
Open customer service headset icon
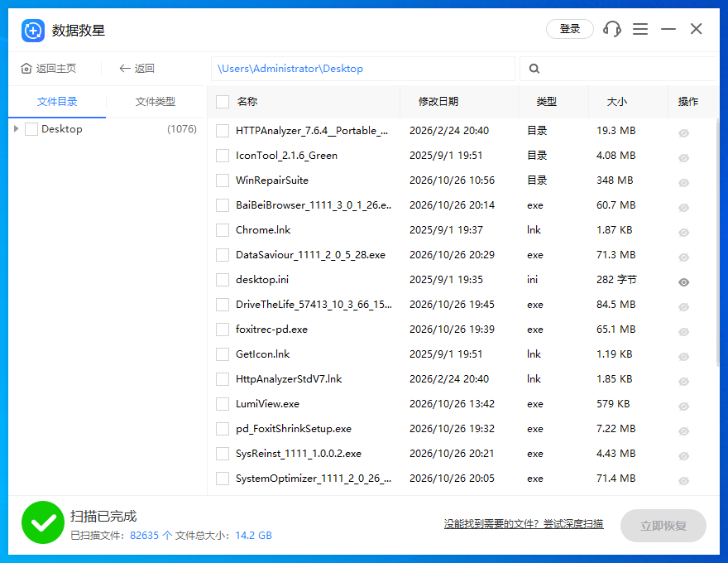(612, 29)
